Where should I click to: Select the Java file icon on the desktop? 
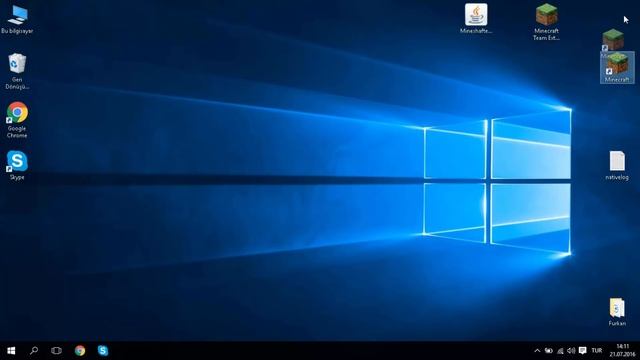[x=476, y=19]
